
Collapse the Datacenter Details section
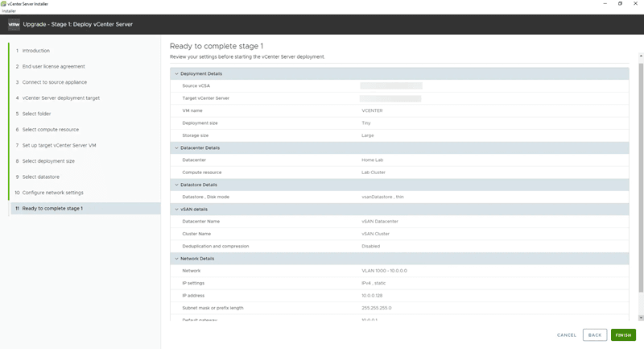click(176, 147)
